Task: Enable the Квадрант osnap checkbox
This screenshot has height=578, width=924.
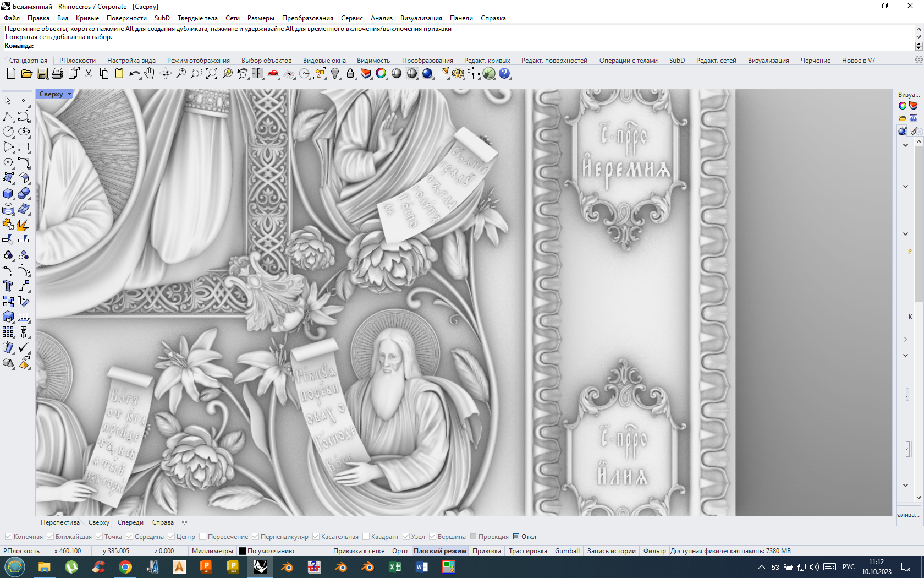Action: (366, 537)
